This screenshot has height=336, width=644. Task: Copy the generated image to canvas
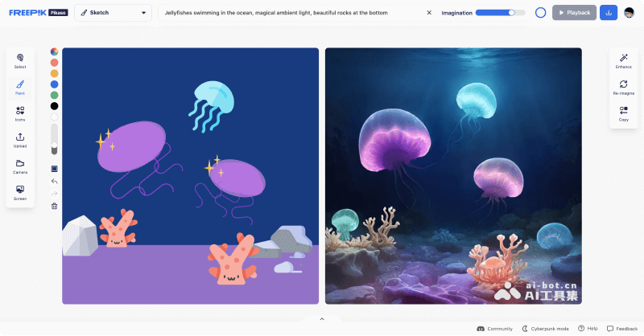pos(624,113)
